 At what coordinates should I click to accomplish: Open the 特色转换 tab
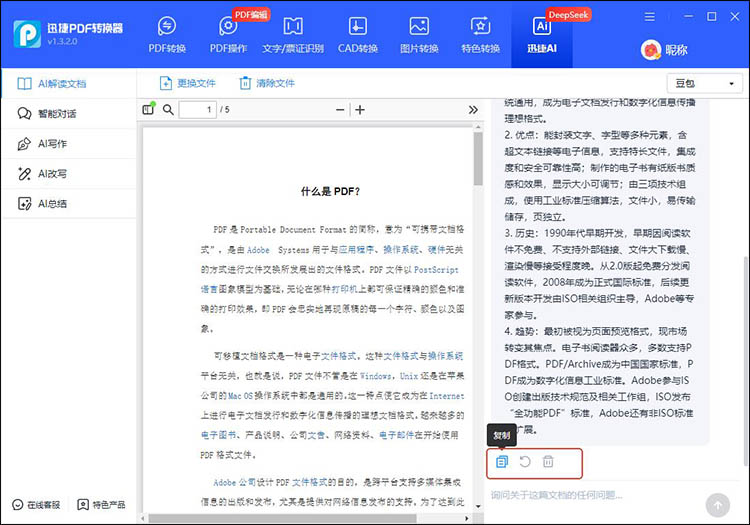click(480, 34)
